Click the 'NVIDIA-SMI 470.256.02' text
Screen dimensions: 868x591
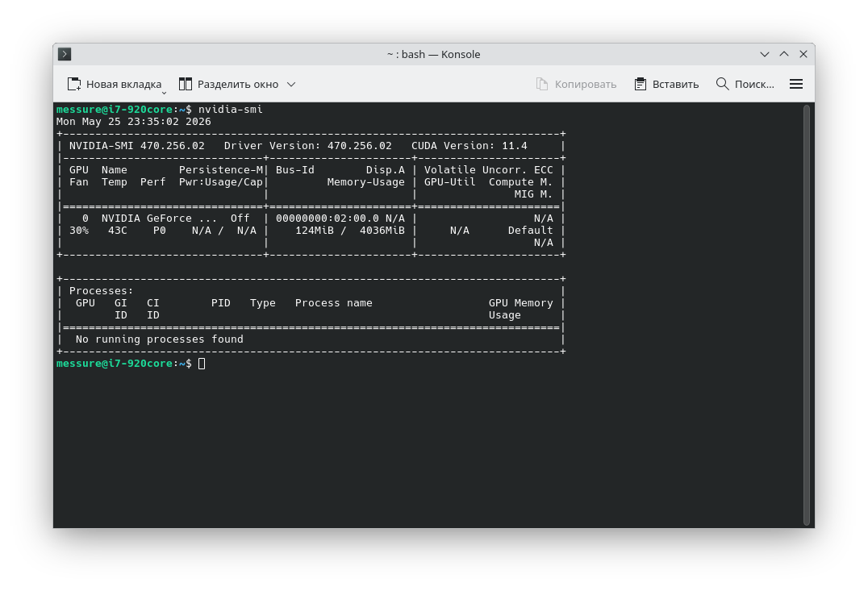point(136,146)
